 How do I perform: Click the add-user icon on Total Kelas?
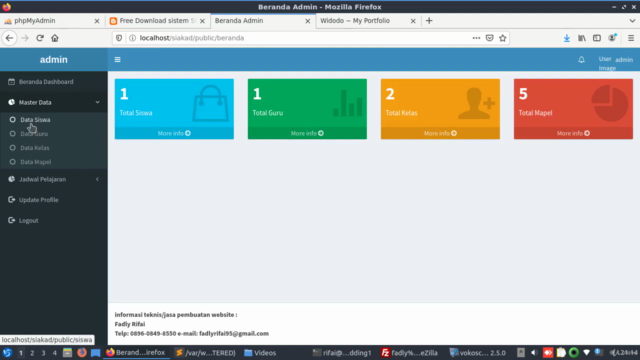[476, 104]
